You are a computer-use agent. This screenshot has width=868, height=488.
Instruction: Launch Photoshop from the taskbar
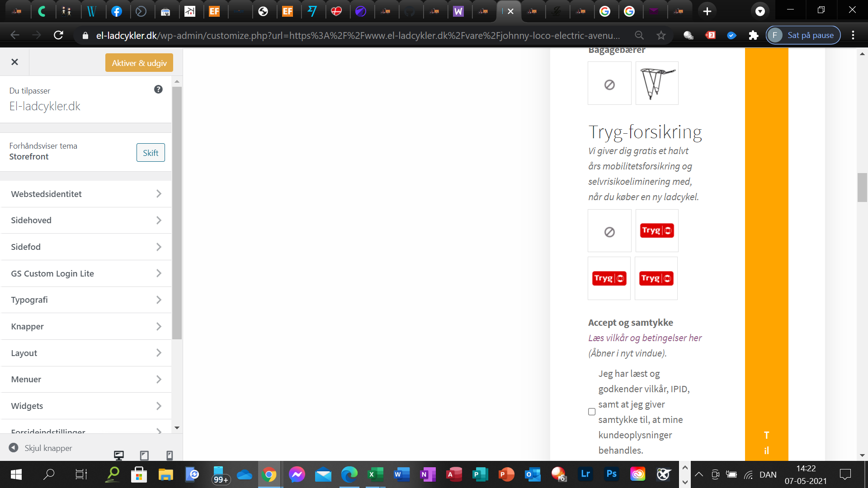[x=612, y=474]
